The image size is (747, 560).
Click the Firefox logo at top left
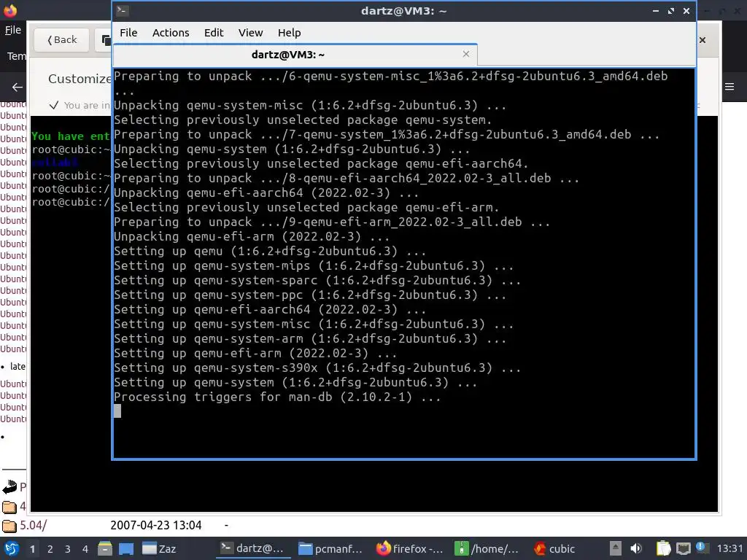tap(10, 10)
